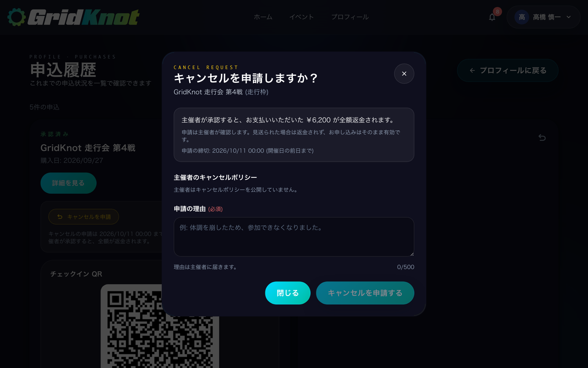The height and width of the screenshot is (368, 588).
Task: Click the プロフィールに戻る button
Action: (x=508, y=70)
